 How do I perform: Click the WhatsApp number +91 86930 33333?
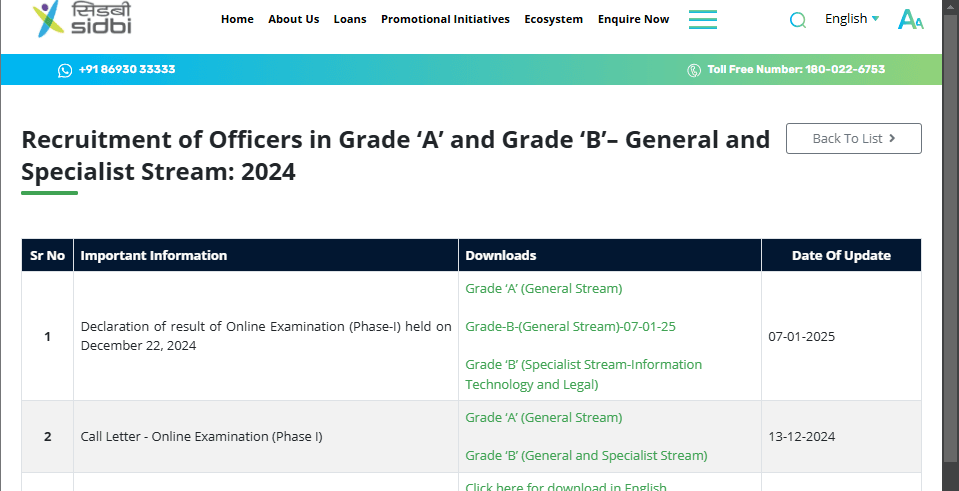point(127,70)
